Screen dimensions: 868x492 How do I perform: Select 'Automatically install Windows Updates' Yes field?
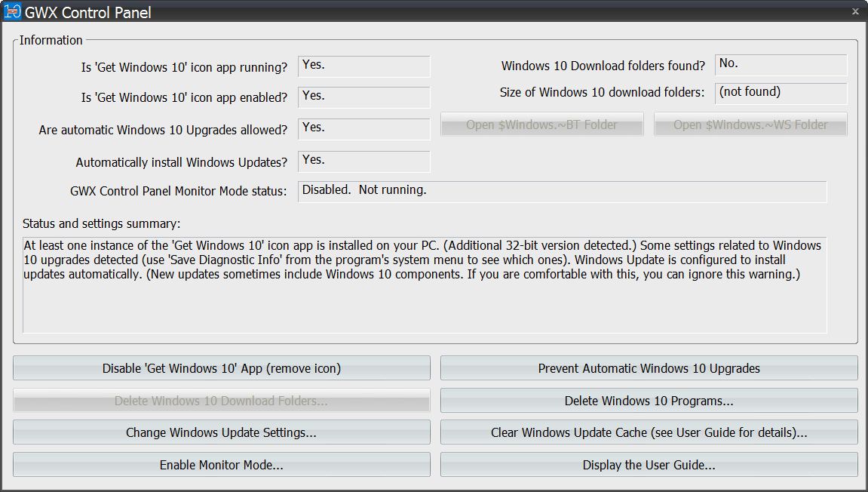[x=363, y=161]
